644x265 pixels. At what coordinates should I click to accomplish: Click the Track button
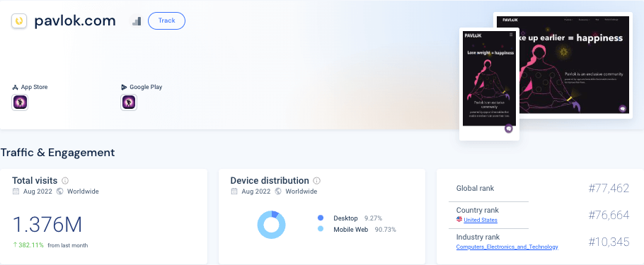click(166, 21)
